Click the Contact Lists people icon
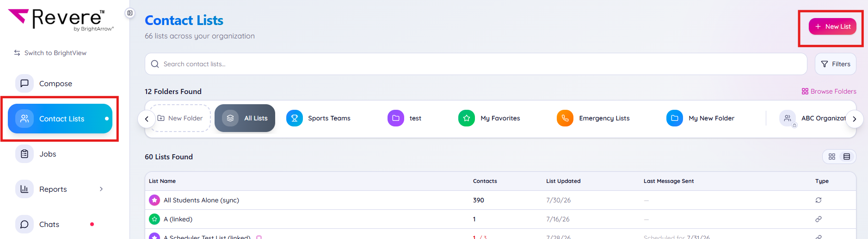 [25, 119]
